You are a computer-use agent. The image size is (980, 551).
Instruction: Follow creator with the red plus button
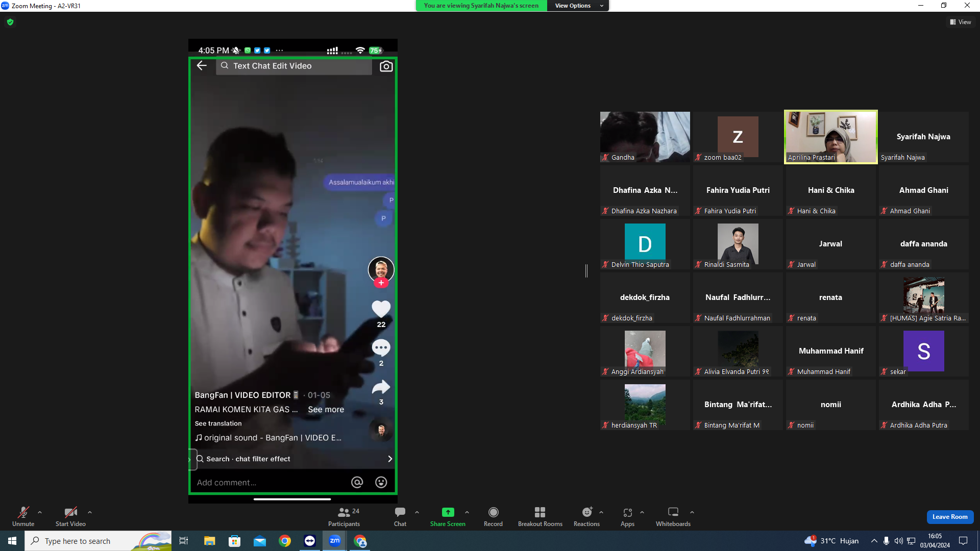pos(381,283)
